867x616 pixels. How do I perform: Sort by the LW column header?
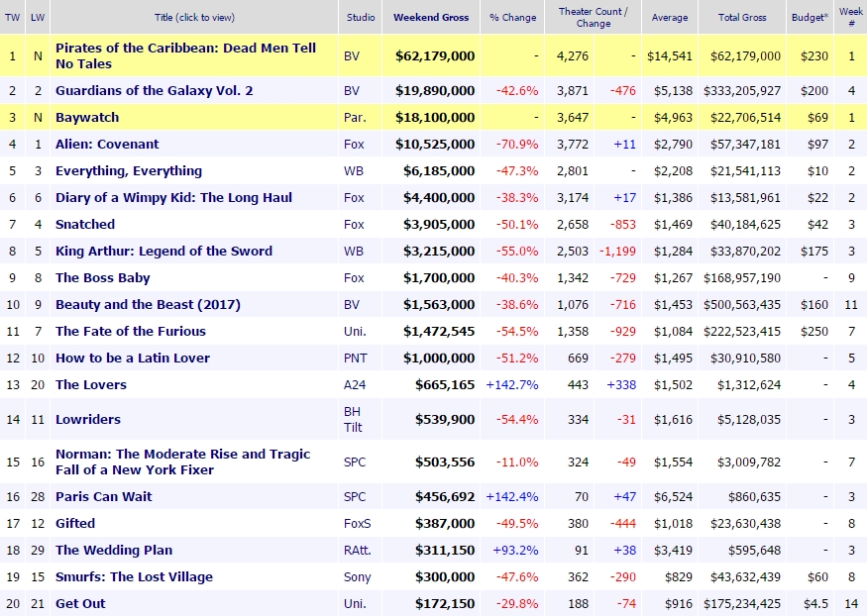coord(38,17)
